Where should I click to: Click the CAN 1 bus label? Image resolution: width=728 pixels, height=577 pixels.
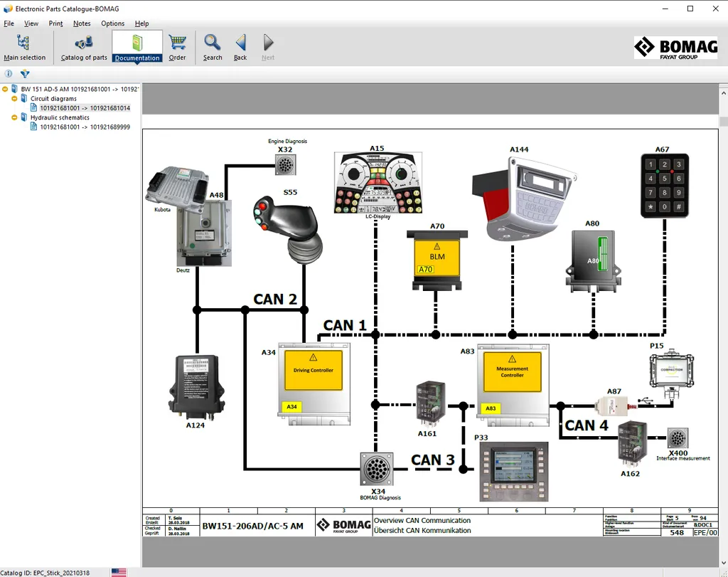coord(345,325)
